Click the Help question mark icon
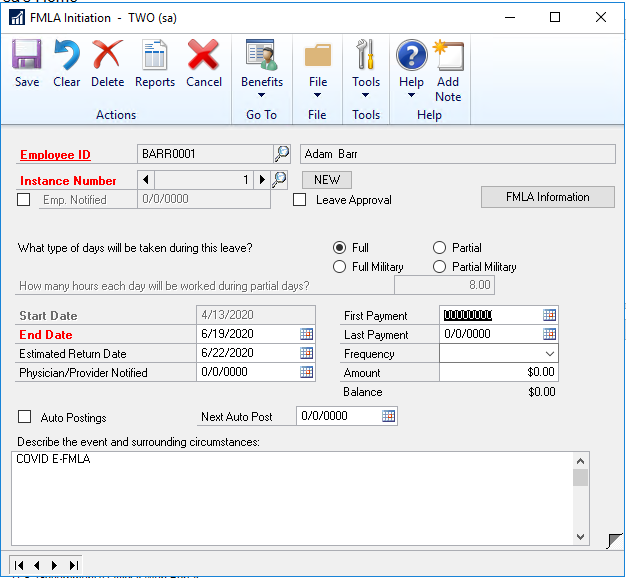The height and width of the screenshot is (578, 626). point(412,55)
